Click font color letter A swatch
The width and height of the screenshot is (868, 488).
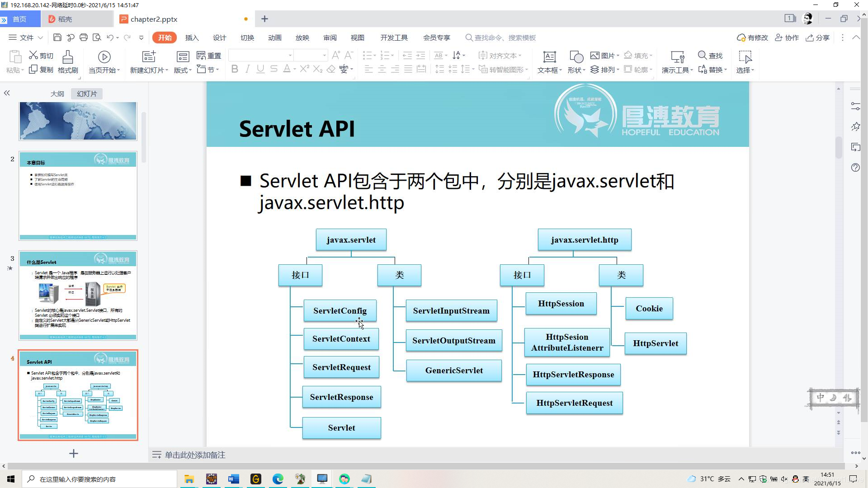pyautogui.click(x=287, y=69)
